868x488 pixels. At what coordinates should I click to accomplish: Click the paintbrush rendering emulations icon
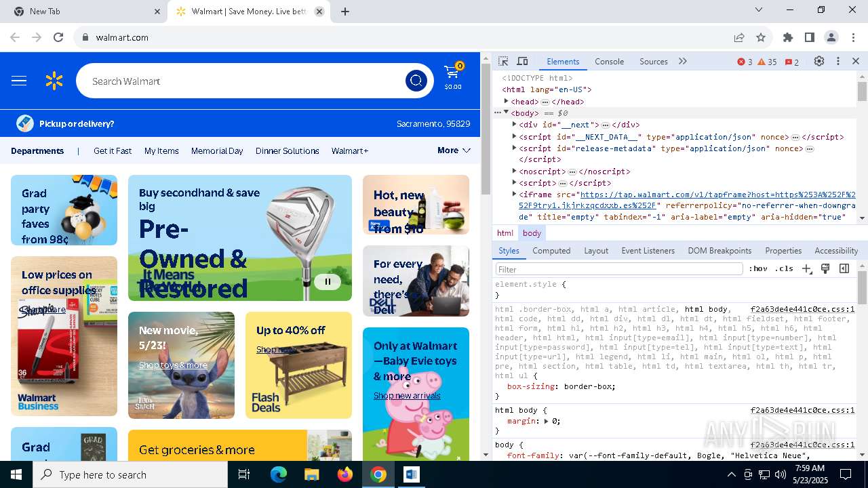(825, 268)
